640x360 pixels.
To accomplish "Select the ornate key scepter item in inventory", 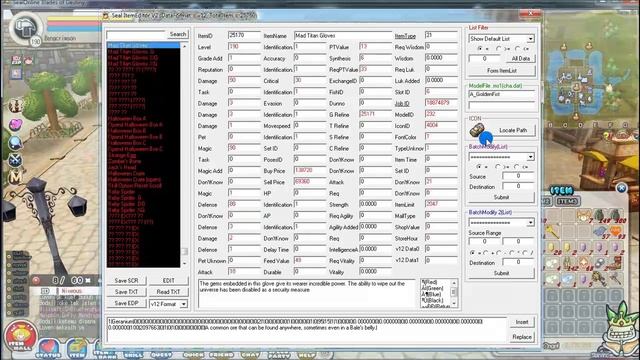I will tap(600, 280).
